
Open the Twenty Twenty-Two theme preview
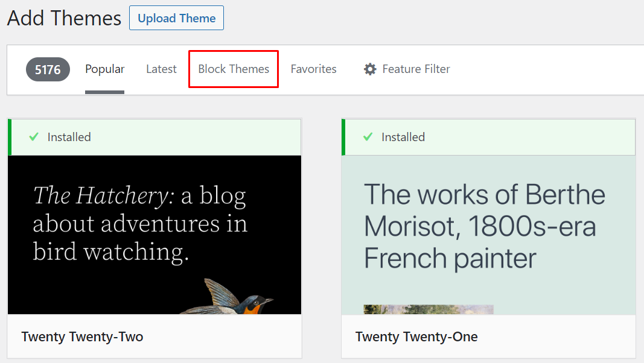tap(155, 234)
